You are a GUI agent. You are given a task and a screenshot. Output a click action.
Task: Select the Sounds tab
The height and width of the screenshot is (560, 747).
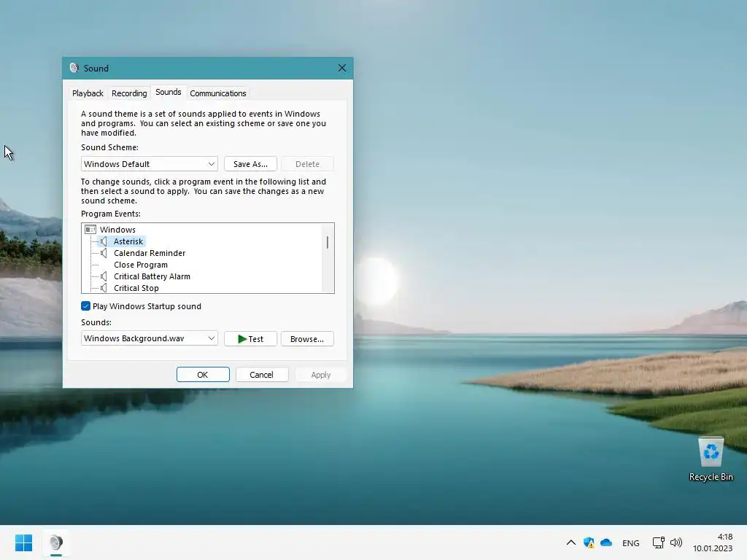point(169,92)
